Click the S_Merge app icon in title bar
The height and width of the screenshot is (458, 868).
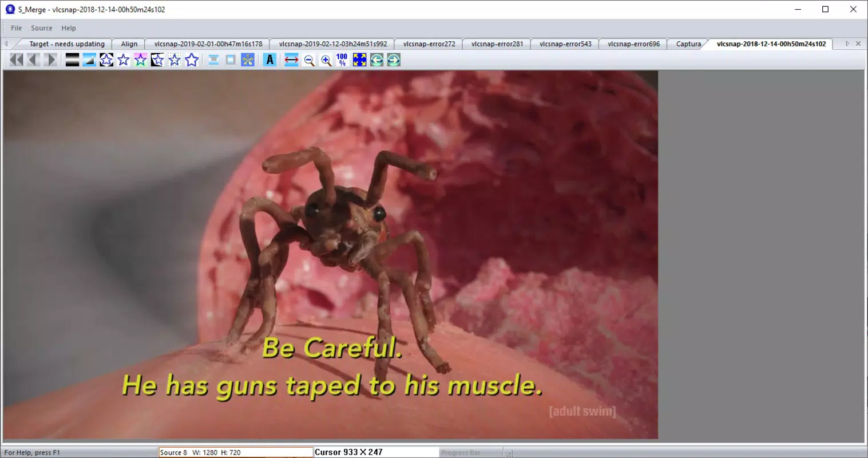coord(10,9)
